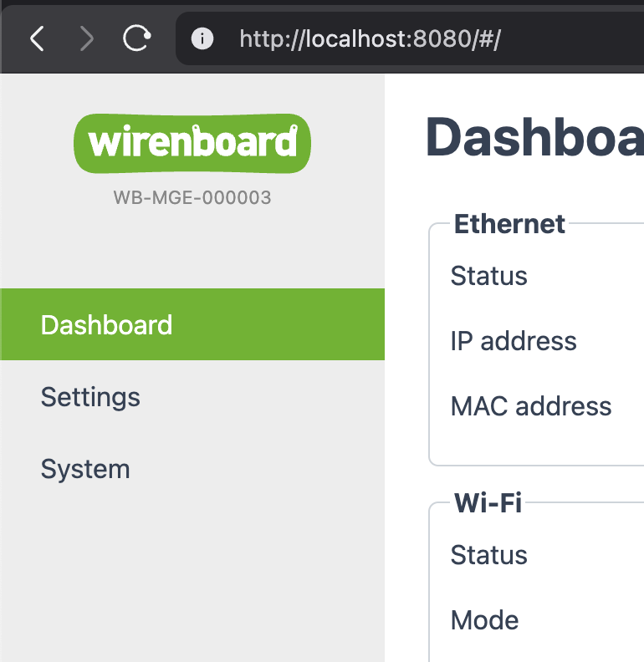Open the Dashboard sidebar item
Image resolution: width=644 pixels, height=662 pixels.
tap(107, 324)
